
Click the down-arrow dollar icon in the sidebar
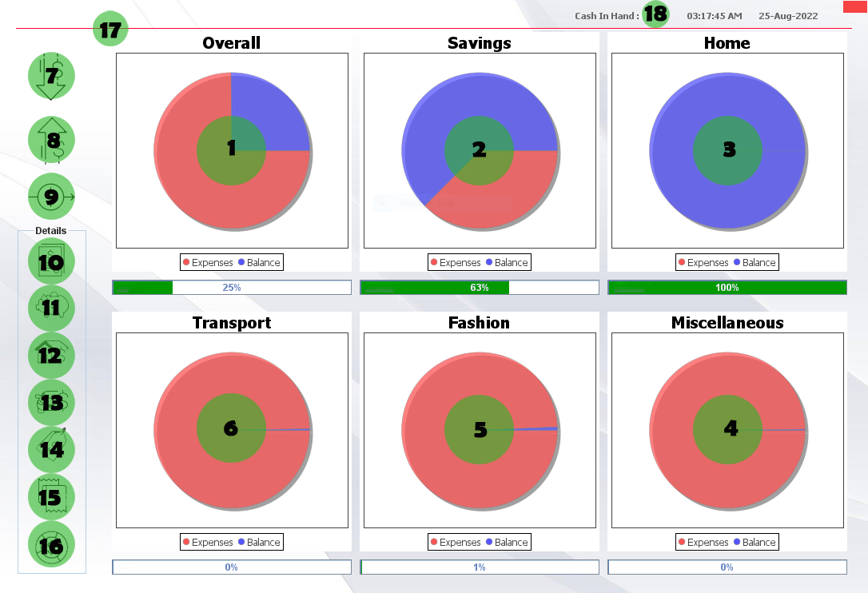[x=51, y=77]
